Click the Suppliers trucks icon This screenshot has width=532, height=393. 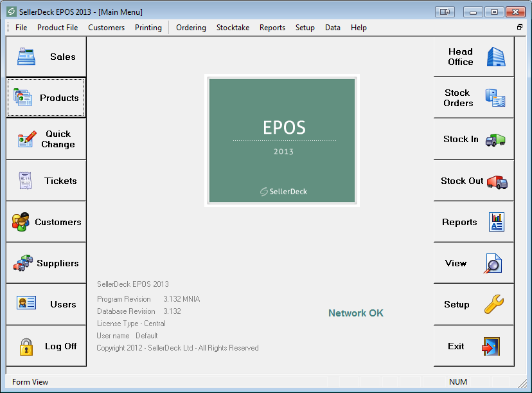(23, 263)
